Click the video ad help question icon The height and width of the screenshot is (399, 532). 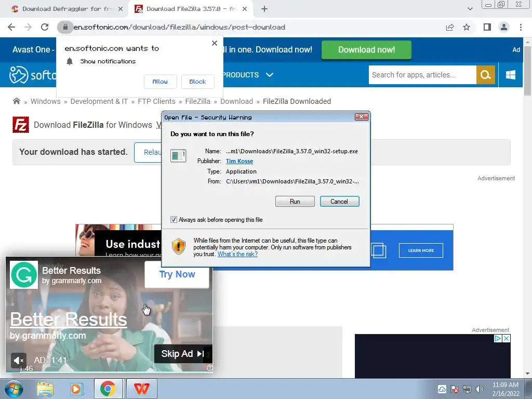tap(209, 368)
